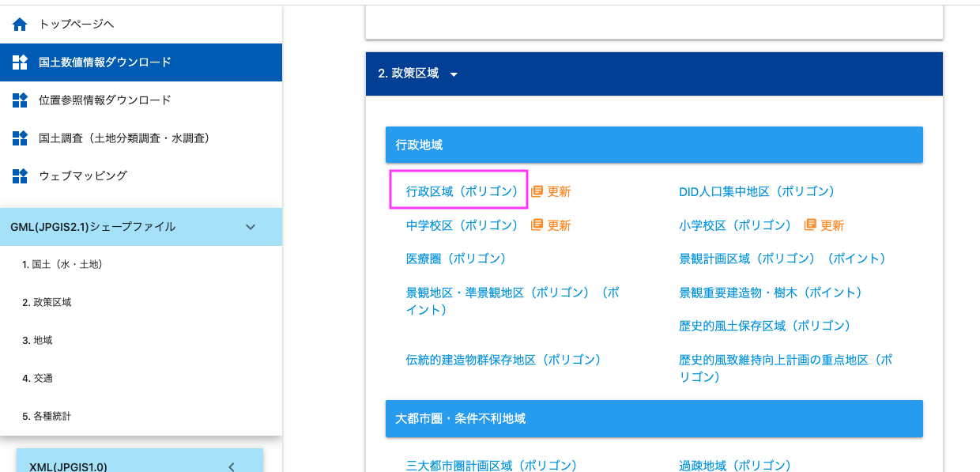This screenshot has height=472, width=980.
Task: Open the 行政区域（ポリゴン） link
Action: [x=462, y=191]
